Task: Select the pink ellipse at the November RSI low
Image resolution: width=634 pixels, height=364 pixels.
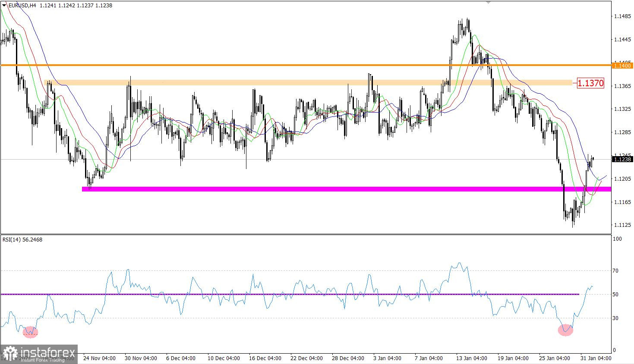Action: pyautogui.click(x=30, y=332)
